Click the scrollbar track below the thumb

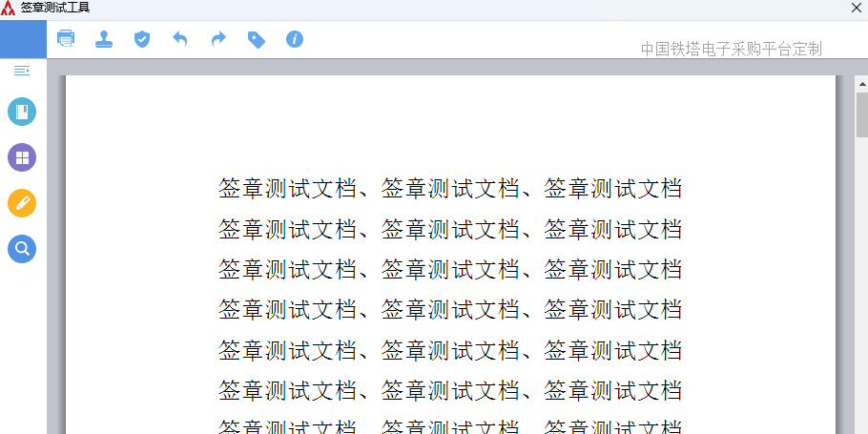(x=861, y=286)
